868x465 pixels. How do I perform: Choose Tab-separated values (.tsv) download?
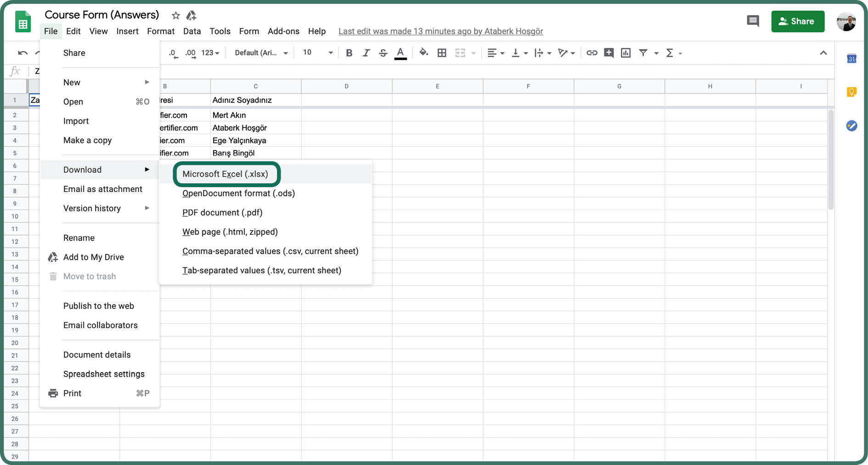(x=265, y=271)
